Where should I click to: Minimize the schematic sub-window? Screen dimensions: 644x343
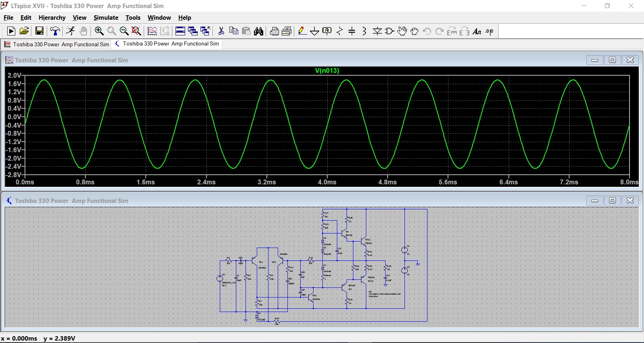(594, 200)
